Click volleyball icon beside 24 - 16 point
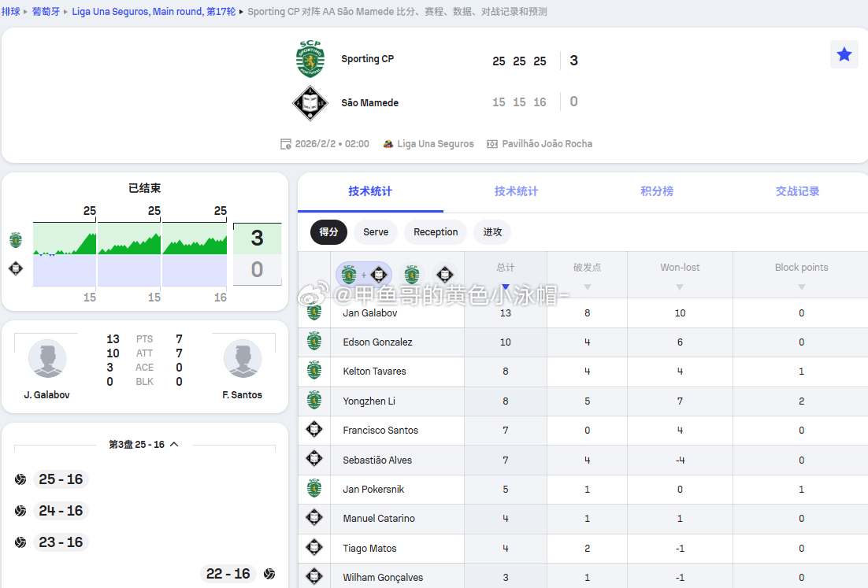This screenshot has height=588, width=868. pos(20,511)
